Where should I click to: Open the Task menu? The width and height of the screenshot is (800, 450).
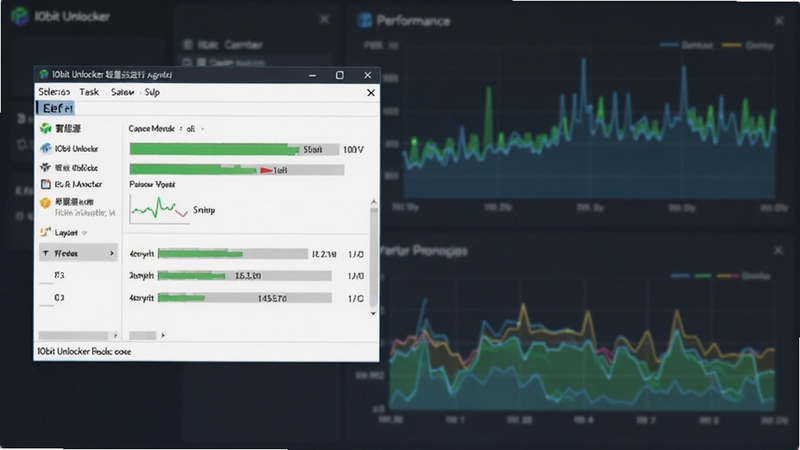pos(89,92)
